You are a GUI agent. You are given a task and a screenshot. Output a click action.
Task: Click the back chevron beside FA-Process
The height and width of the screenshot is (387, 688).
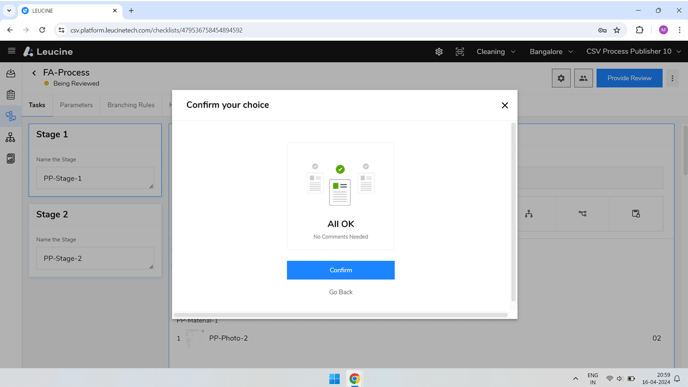[x=34, y=73]
